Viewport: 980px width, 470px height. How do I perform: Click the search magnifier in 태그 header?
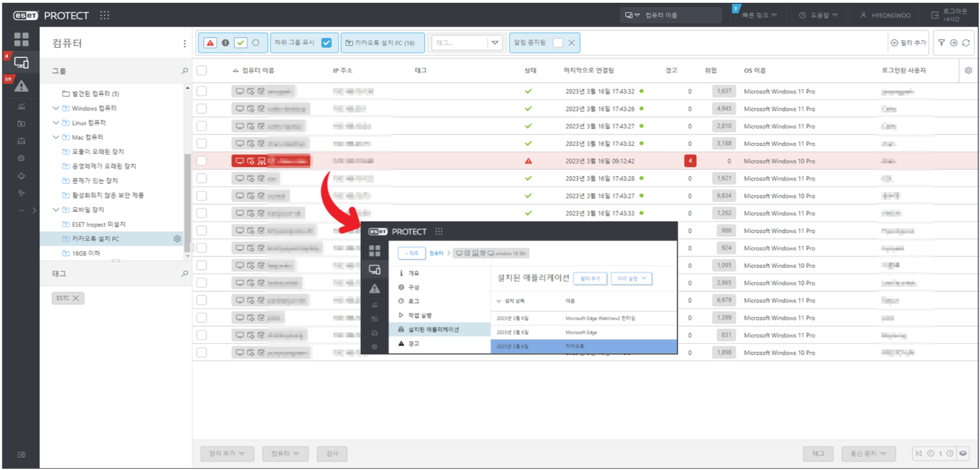tap(185, 274)
